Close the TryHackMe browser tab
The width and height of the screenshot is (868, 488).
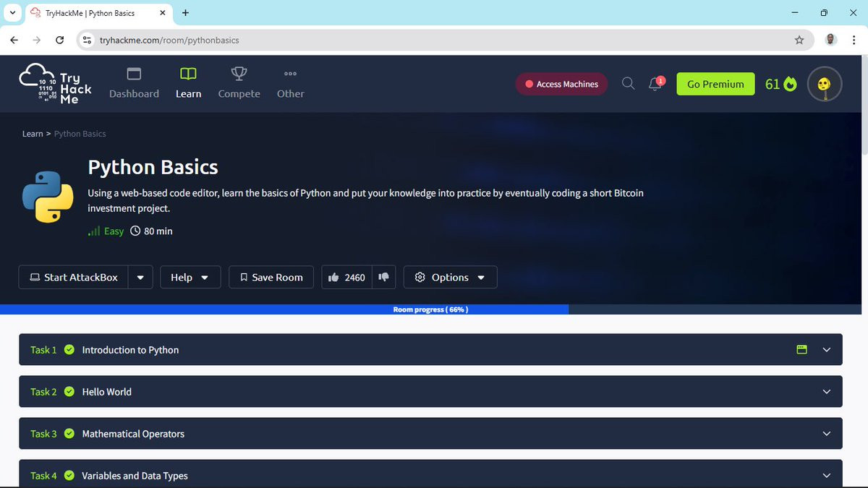(x=161, y=13)
